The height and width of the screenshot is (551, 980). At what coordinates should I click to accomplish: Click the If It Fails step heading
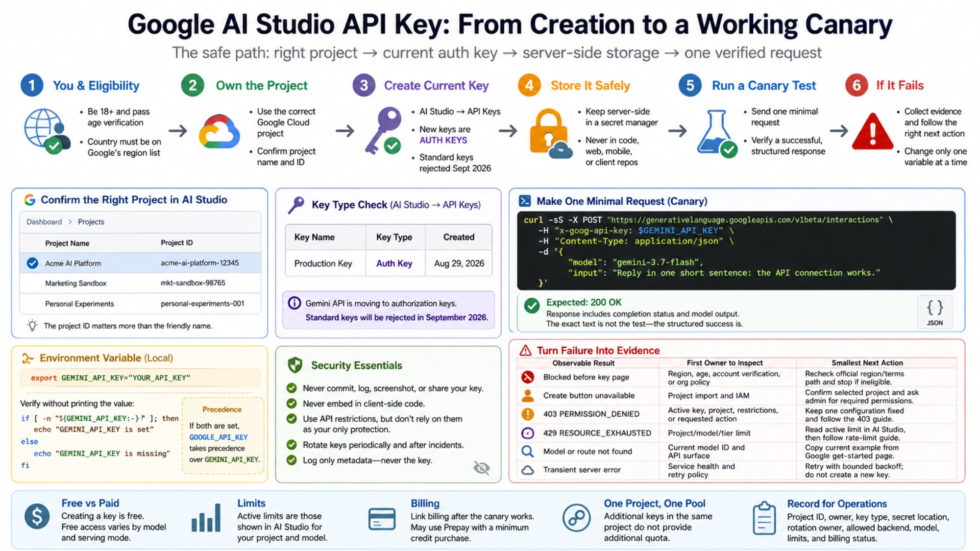(x=900, y=86)
